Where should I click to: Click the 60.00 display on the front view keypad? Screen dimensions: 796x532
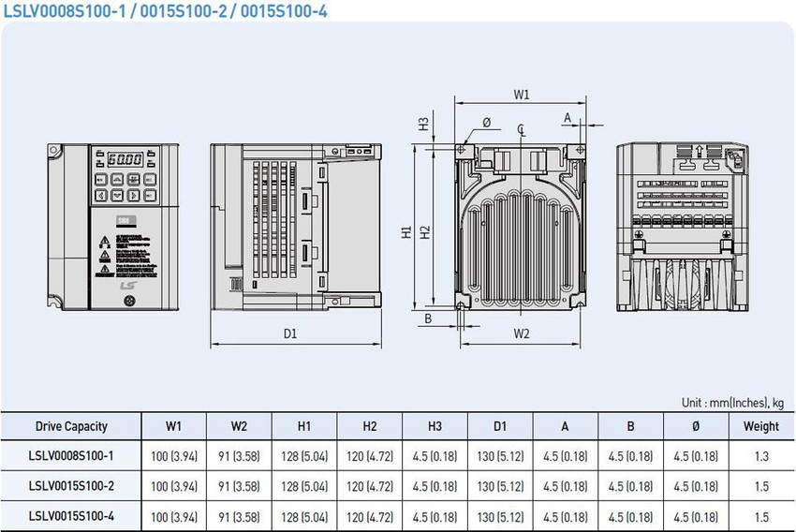point(125,159)
